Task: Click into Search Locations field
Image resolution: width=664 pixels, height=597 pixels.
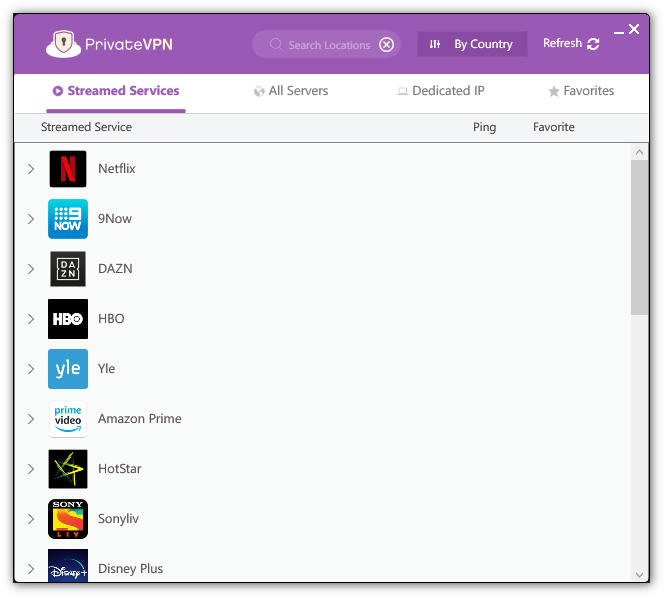Action: 326,44
